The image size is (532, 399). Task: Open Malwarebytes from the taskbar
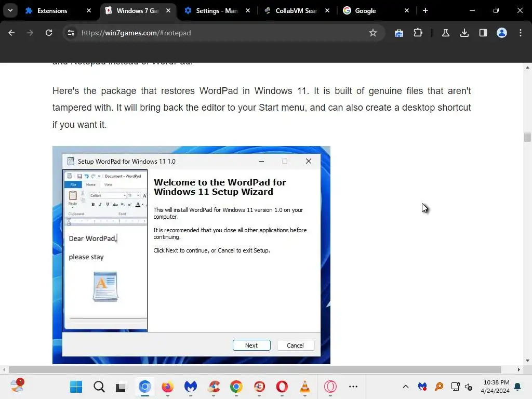[190, 387]
